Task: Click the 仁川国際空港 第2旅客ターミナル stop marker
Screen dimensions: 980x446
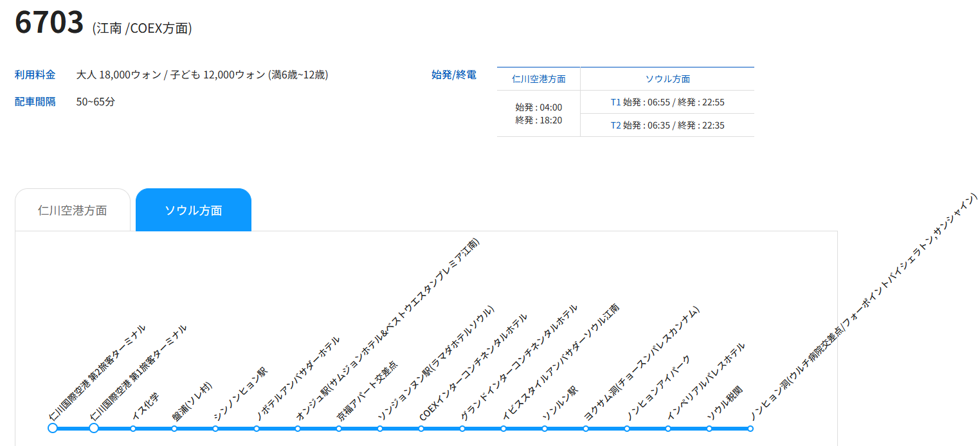Action: 53,428
